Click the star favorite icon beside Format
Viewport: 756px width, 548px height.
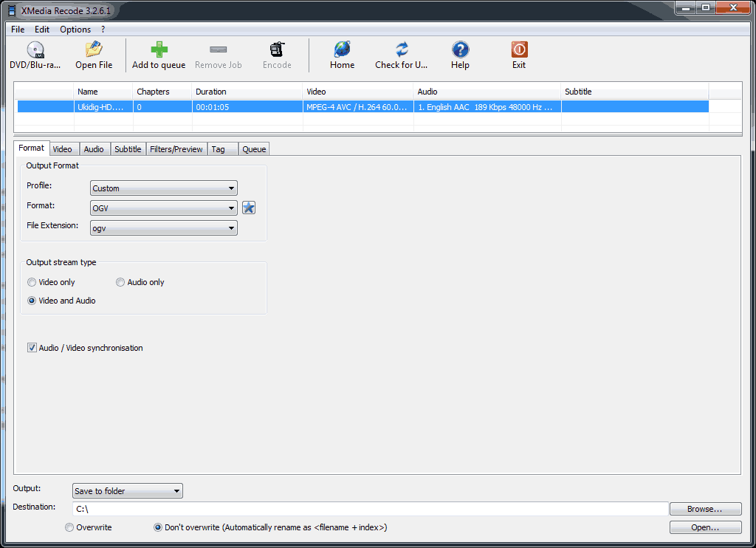(248, 208)
